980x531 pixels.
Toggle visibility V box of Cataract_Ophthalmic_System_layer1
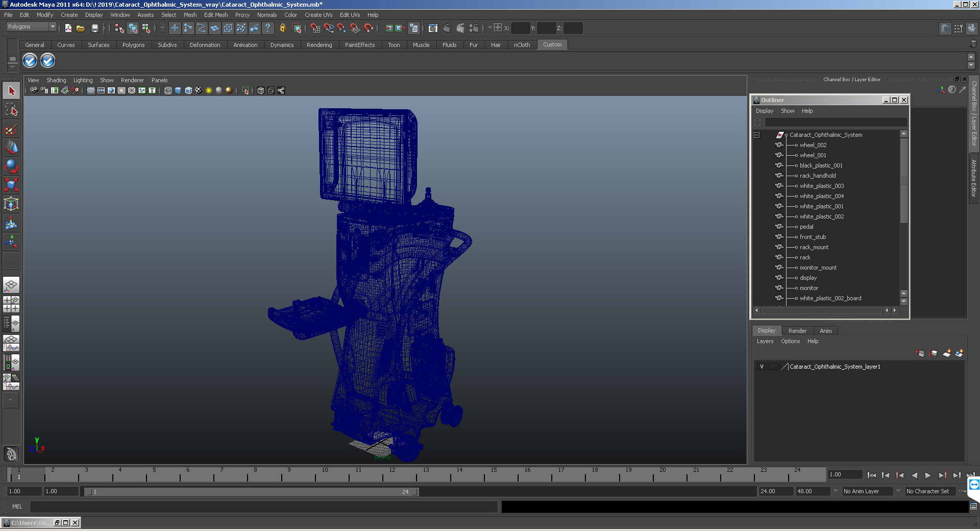click(762, 367)
